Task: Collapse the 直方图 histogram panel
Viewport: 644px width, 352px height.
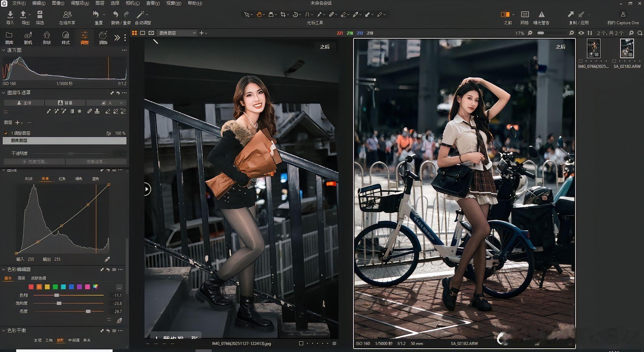Action: point(4,50)
